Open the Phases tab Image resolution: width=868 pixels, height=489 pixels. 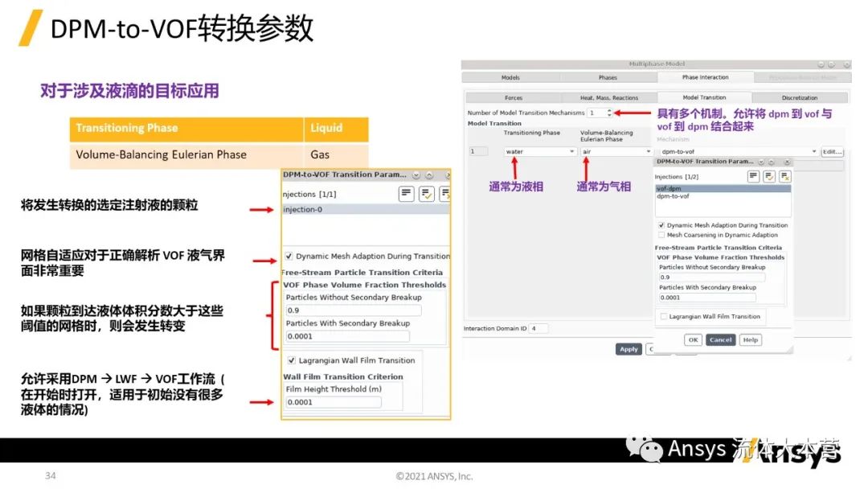tap(608, 78)
